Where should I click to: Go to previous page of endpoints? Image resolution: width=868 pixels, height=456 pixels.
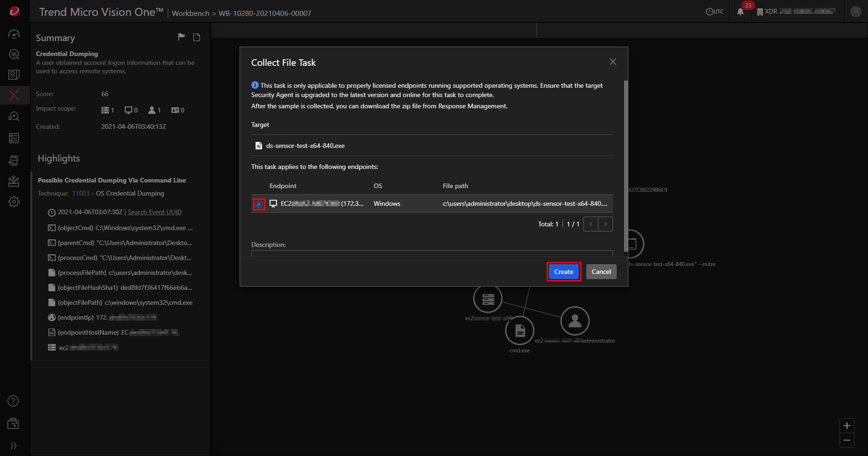(x=591, y=224)
